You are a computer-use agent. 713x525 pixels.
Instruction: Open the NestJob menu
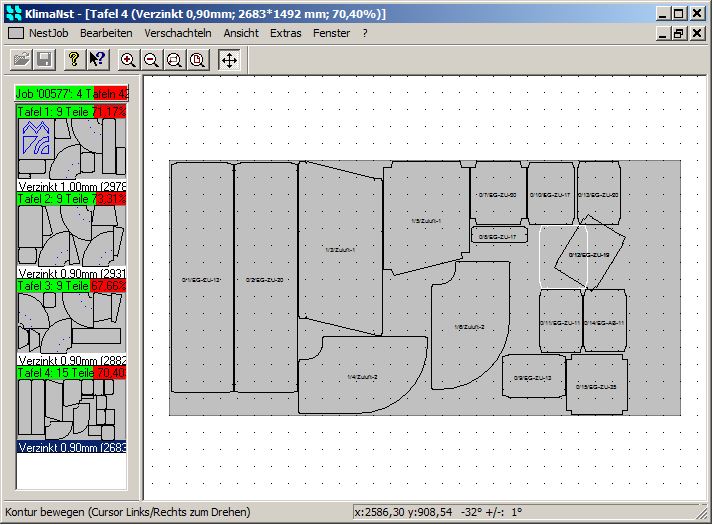coord(48,33)
